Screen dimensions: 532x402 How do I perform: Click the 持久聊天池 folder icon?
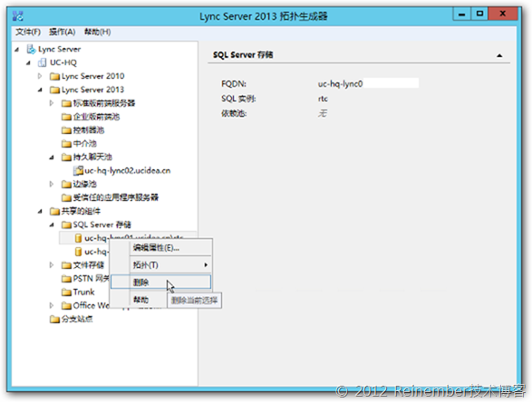pyautogui.click(x=66, y=158)
